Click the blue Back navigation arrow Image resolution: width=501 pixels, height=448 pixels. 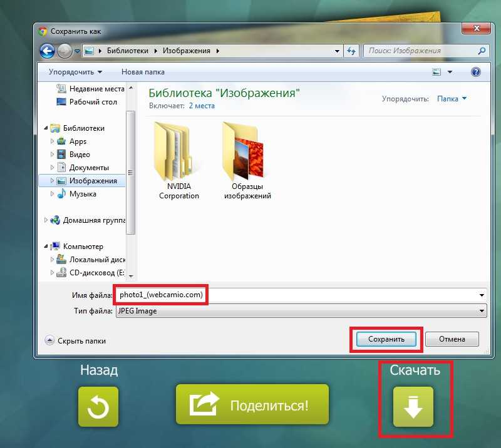pyautogui.click(x=48, y=51)
